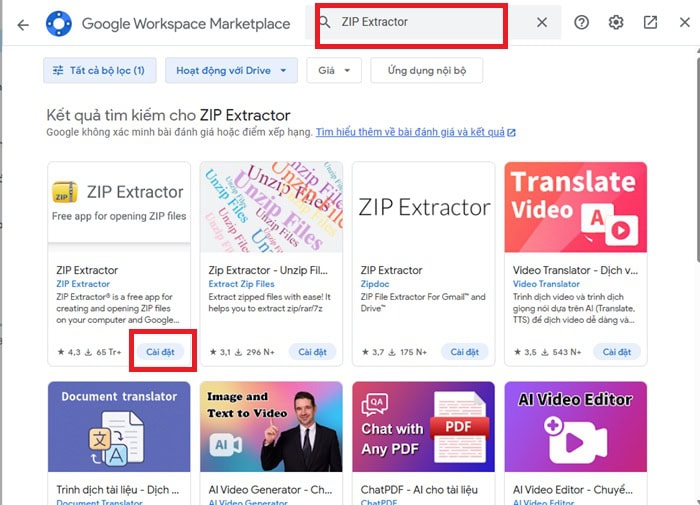Toggle the 'Ứng dụng nội bộ' filter chip
This screenshot has width=700, height=505.
click(427, 70)
